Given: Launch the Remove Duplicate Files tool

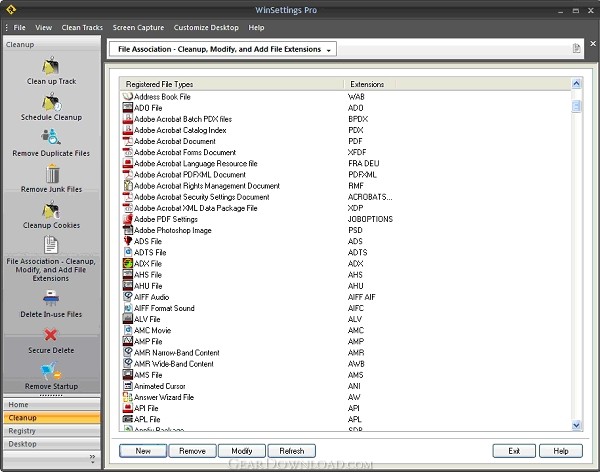Looking at the screenshot, I should pyautogui.click(x=51, y=137).
